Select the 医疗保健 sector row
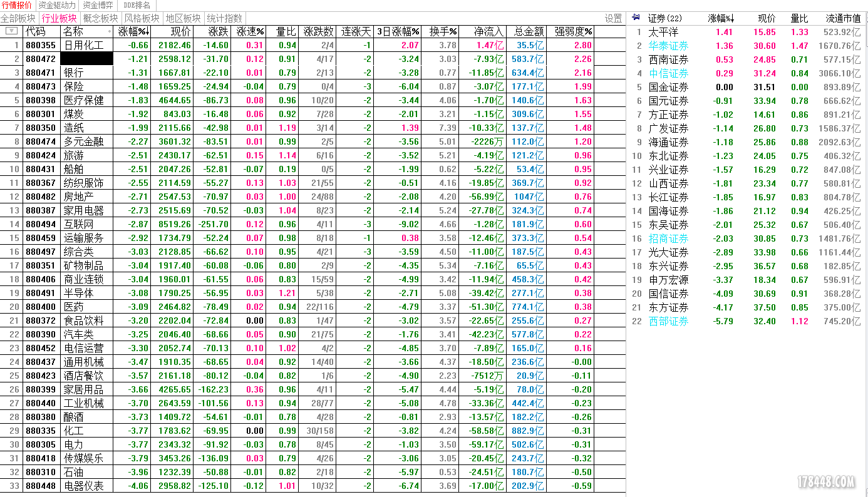Viewport: 868px width, 497px height. pyautogui.click(x=313, y=100)
